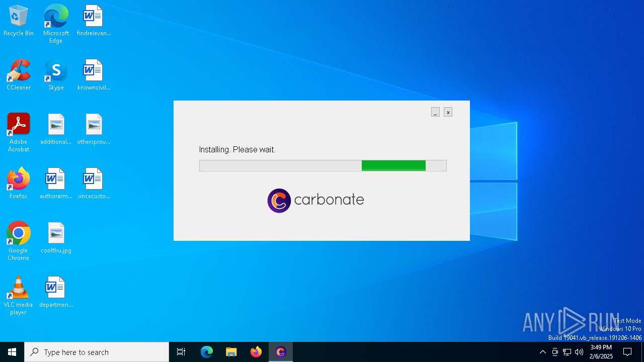This screenshot has height=362, width=644.
Task: Switch to the Carbonate installer taskbar button
Action: (281, 352)
